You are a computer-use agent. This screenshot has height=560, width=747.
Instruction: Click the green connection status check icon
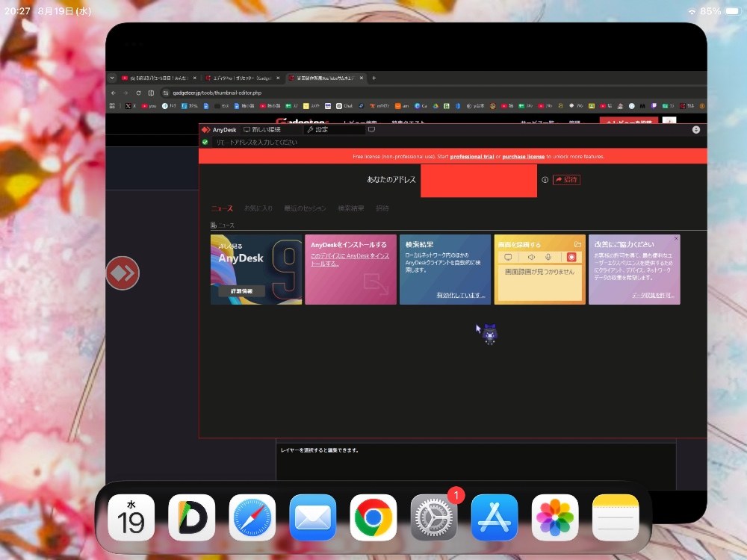point(205,142)
